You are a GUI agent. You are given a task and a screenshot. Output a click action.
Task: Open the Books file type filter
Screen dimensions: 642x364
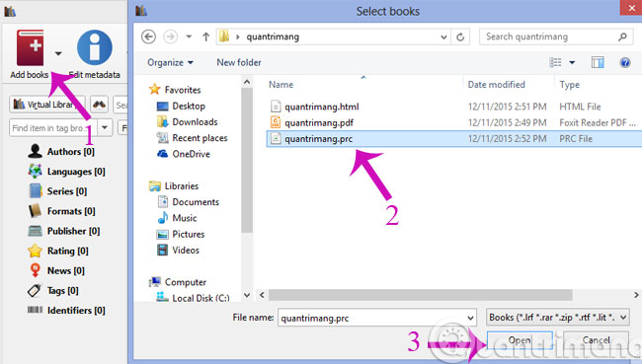[558, 318]
